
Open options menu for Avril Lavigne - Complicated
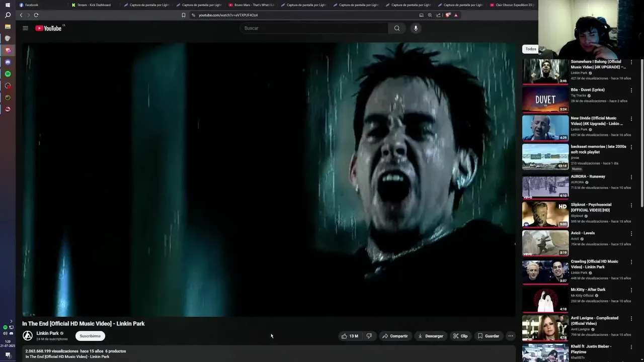click(x=631, y=319)
